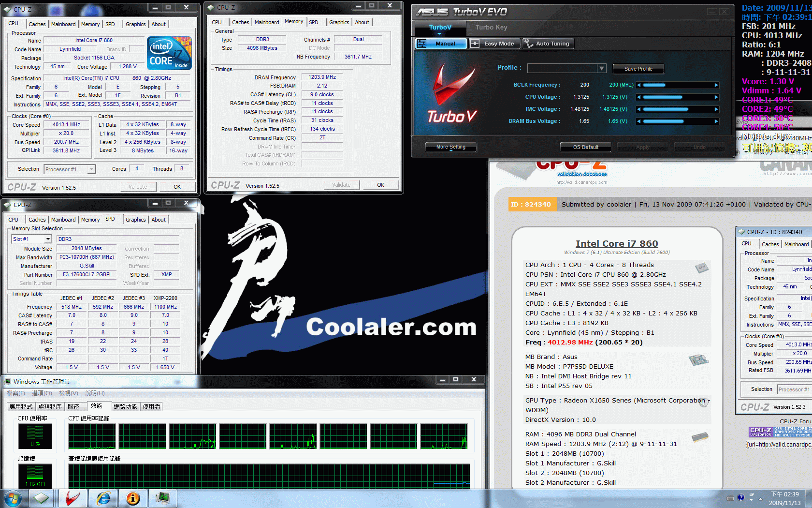Click the gray chip taskbar icon beside Start

click(x=42, y=498)
